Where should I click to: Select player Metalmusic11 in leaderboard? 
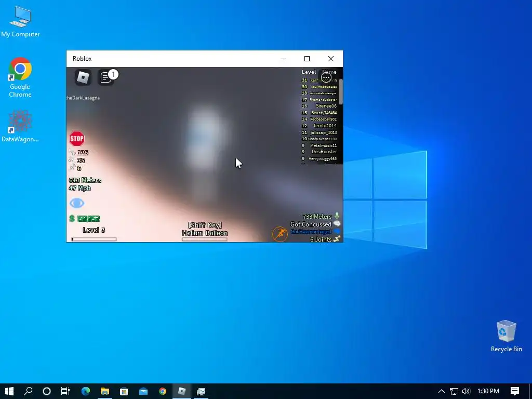coord(323,145)
